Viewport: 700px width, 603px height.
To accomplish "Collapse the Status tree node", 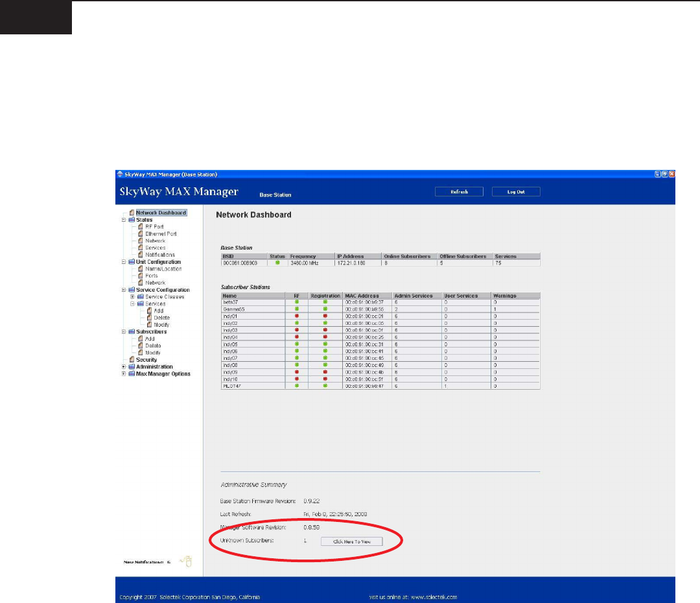I will 124,220.
